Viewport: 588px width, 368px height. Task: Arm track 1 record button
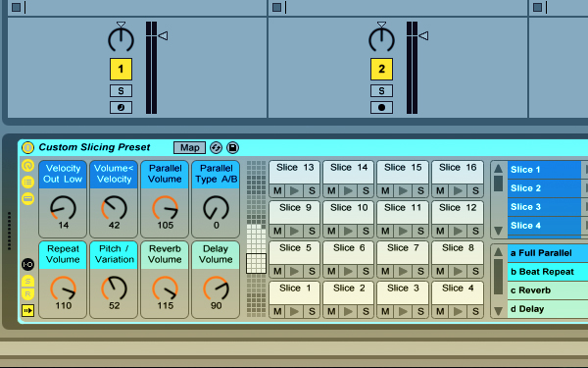(x=121, y=107)
